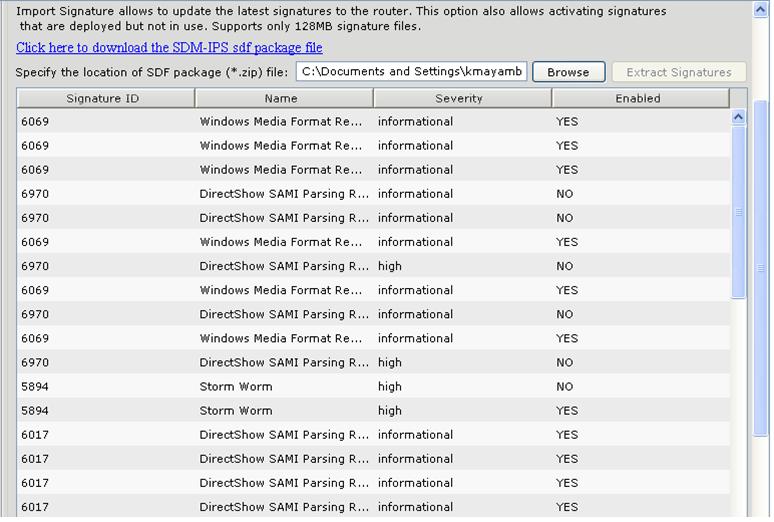Select the Storm Worm row with Enabled NO
The image size is (774, 522).
[374, 386]
